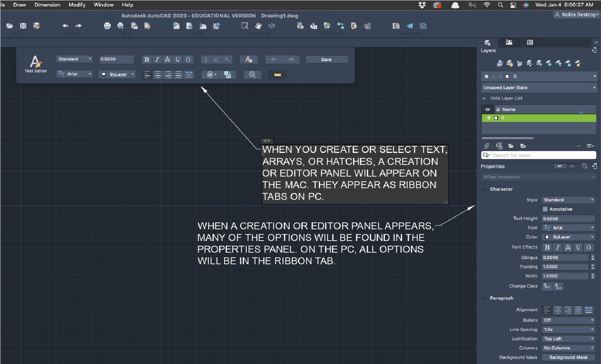This screenshot has width=601, height=364.
Task: Switch to the Layers panel tab
Action: click(488, 43)
